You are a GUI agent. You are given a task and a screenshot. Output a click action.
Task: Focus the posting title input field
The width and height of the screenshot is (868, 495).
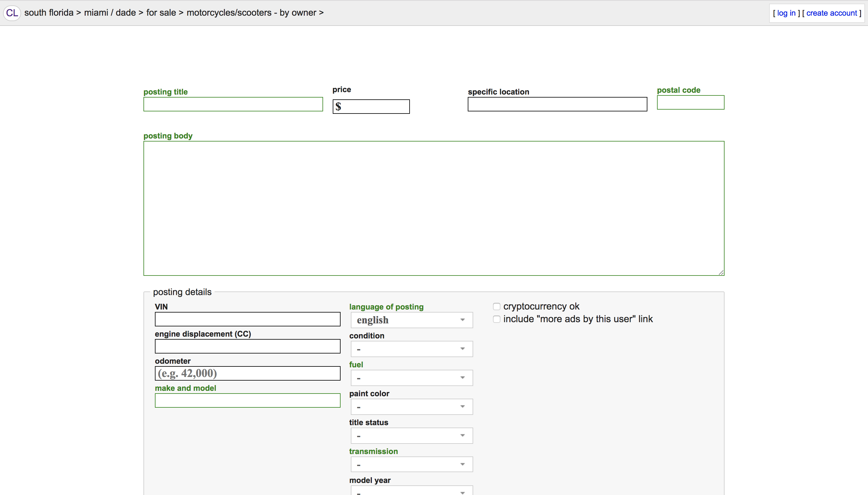pos(233,104)
